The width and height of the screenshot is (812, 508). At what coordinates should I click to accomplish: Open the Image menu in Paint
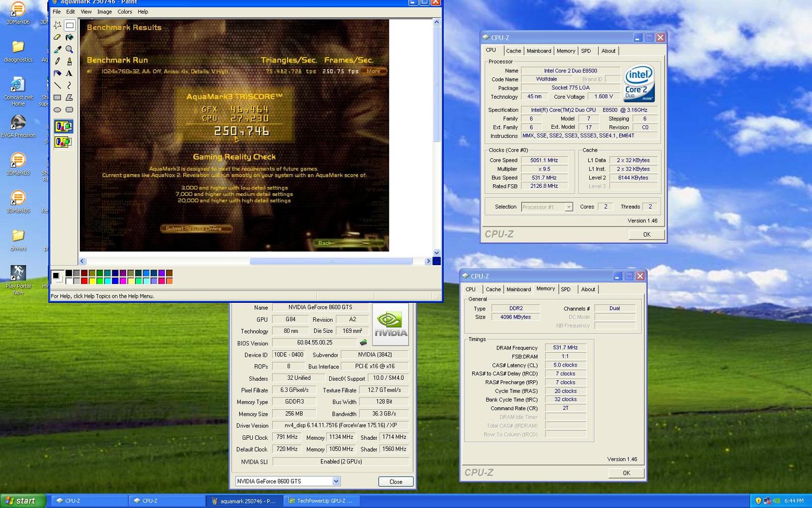coord(104,12)
